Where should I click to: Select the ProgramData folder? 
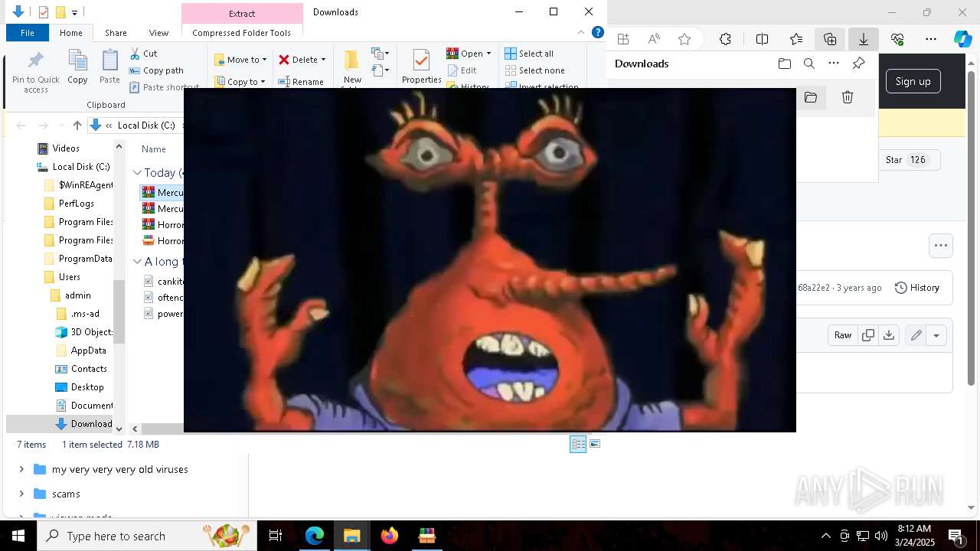coord(78,259)
